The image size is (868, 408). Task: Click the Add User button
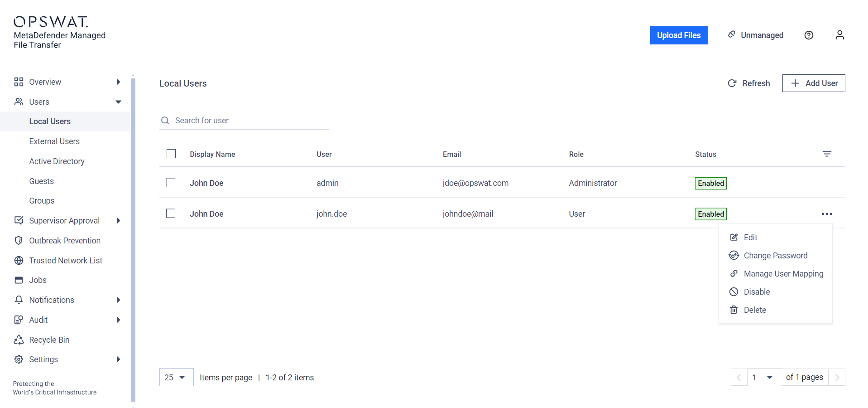(x=813, y=83)
